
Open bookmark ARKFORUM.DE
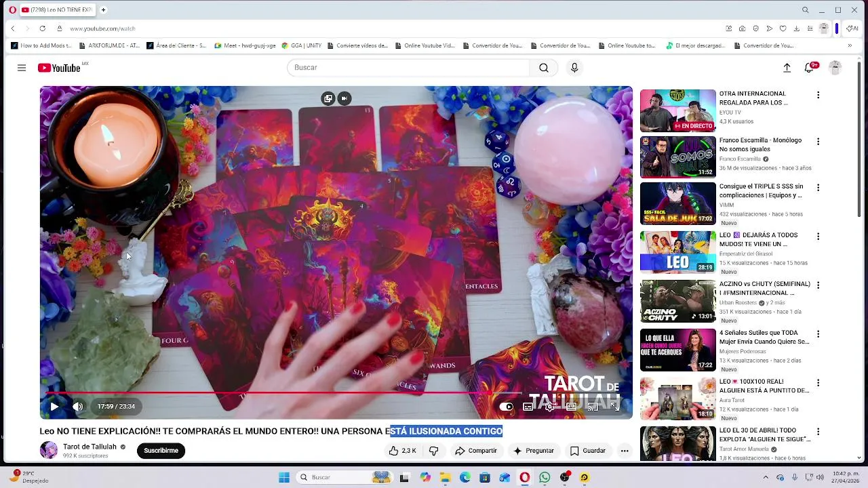(x=108, y=46)
